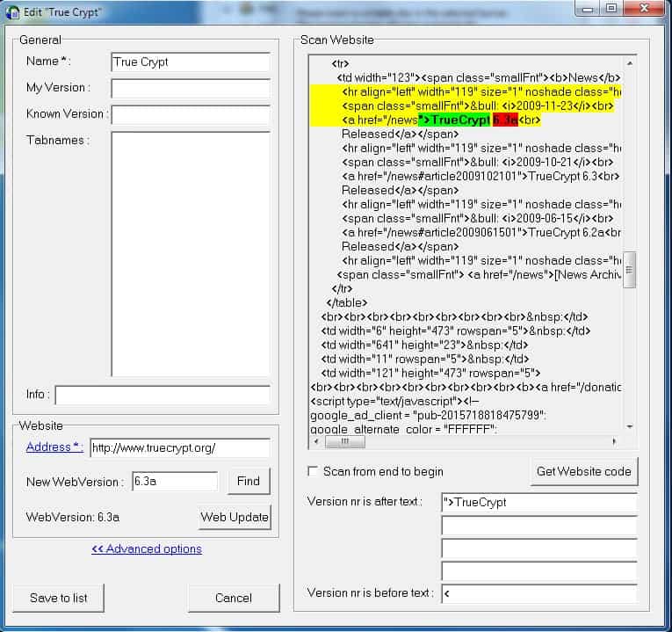The image size is (672, 632).
Task: Click the '</table>' code line
Action: pos(347,302)
